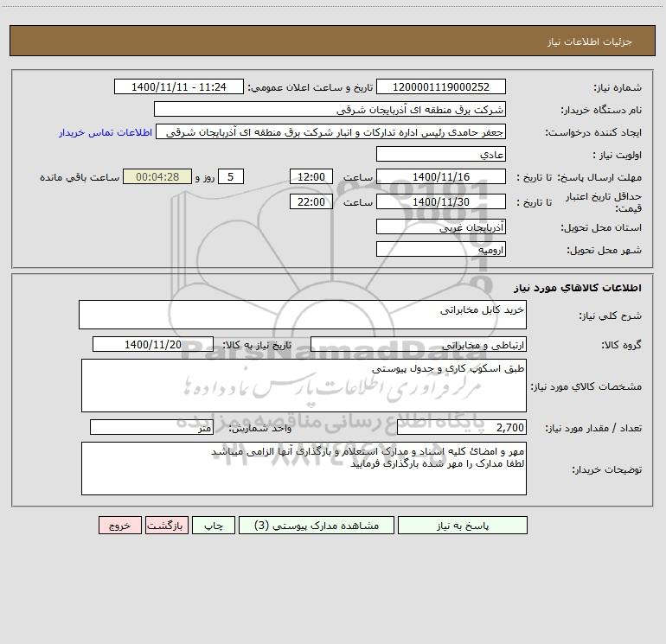666x644 pixels.
Task: Click the 'توضیحات خریدار:' label
Action: pos(606,469)
